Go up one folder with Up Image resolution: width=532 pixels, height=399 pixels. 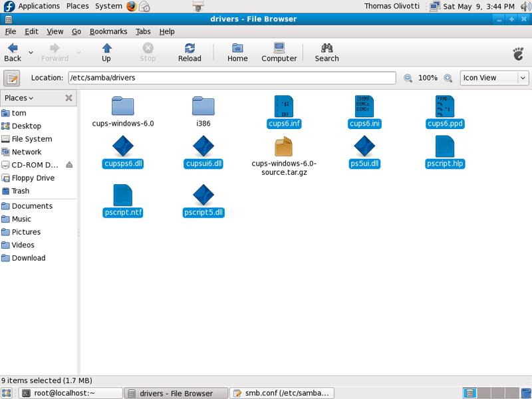(x=106, y=53)
